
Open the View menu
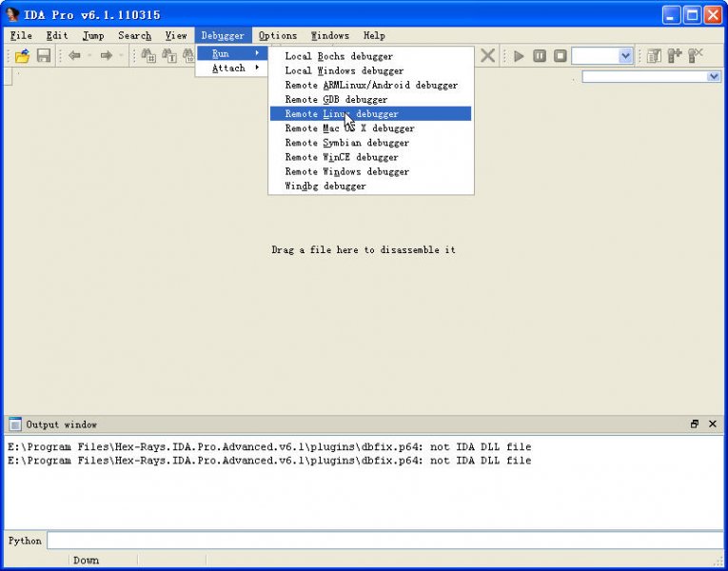(176, 36)
